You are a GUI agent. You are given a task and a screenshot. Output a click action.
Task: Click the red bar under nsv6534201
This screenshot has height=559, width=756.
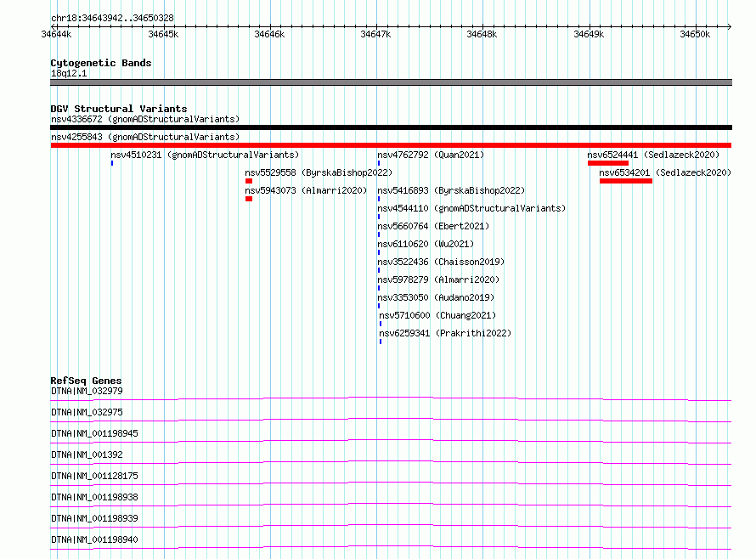click(626, 181)
